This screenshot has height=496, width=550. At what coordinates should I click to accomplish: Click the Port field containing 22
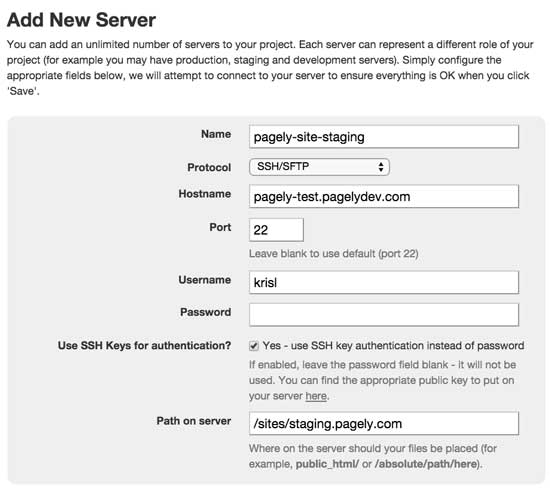pos(276,230)
